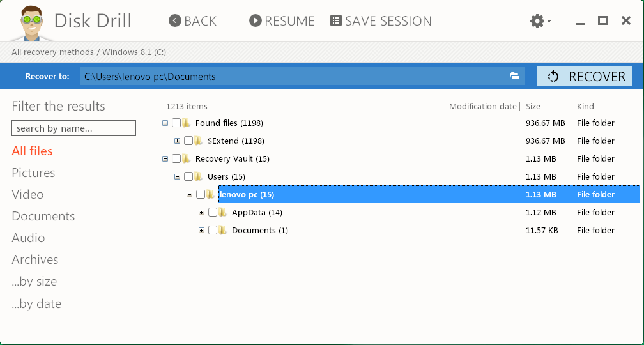644x345 pixels.
Task: Check the Found files checkbox
Action: pyautogui.click(x=176, y=123)
